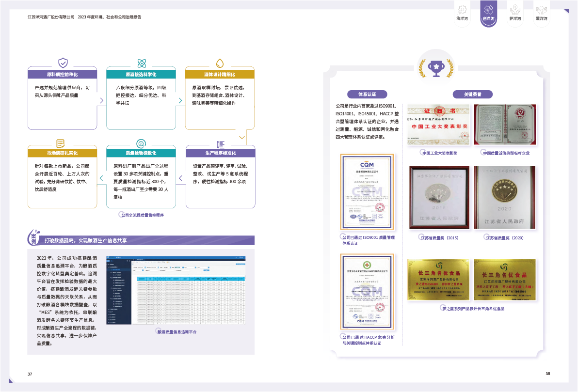578x392 pixels.
Task: Click down chevron below 酒体设计精细化 box
Action: (242, 137)
